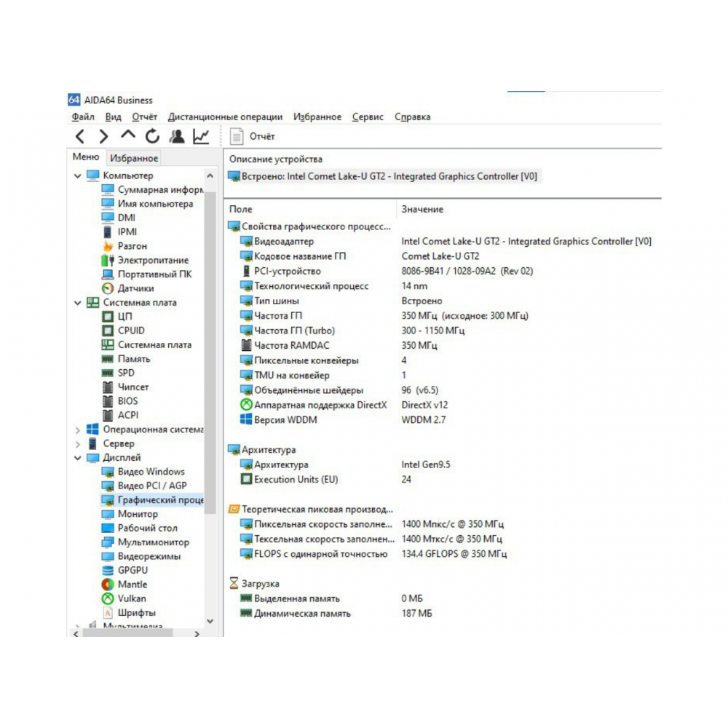Open the Графический процессор tree item
The image size is (728, 728).
(152, 500)
